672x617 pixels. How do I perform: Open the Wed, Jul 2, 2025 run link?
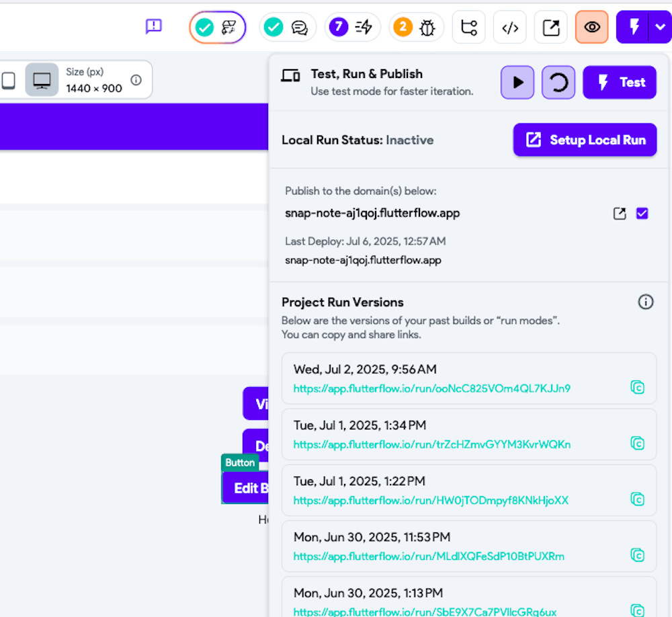[x=431, y=388]
